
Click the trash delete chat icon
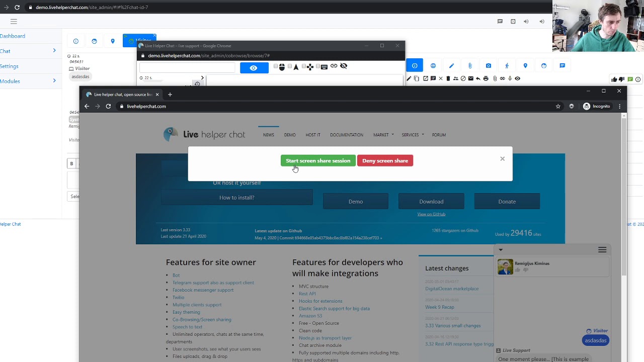(448, 78)
